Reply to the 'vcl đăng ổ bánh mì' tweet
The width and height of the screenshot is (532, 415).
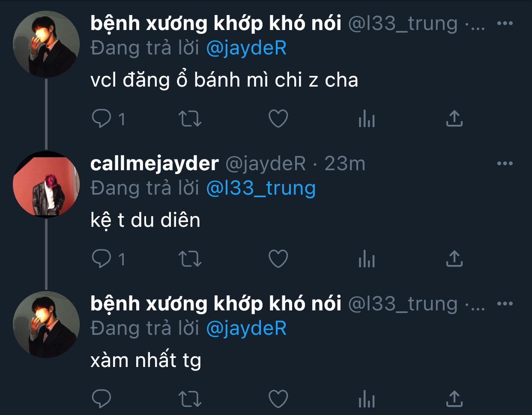pyautogui.click(x=102, y=119)
